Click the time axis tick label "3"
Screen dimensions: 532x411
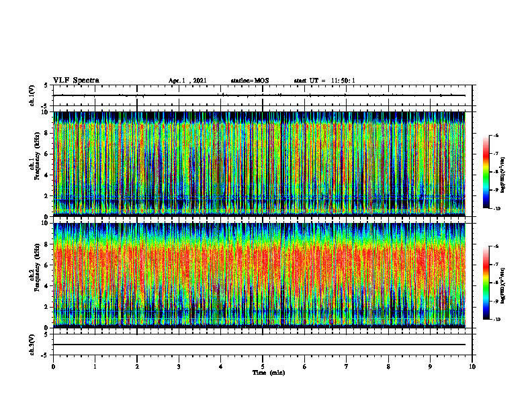click(x=179, y=367)
